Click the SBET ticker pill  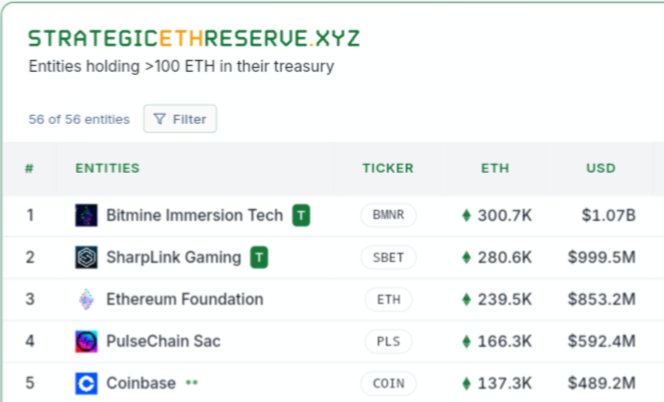point(388,257)
